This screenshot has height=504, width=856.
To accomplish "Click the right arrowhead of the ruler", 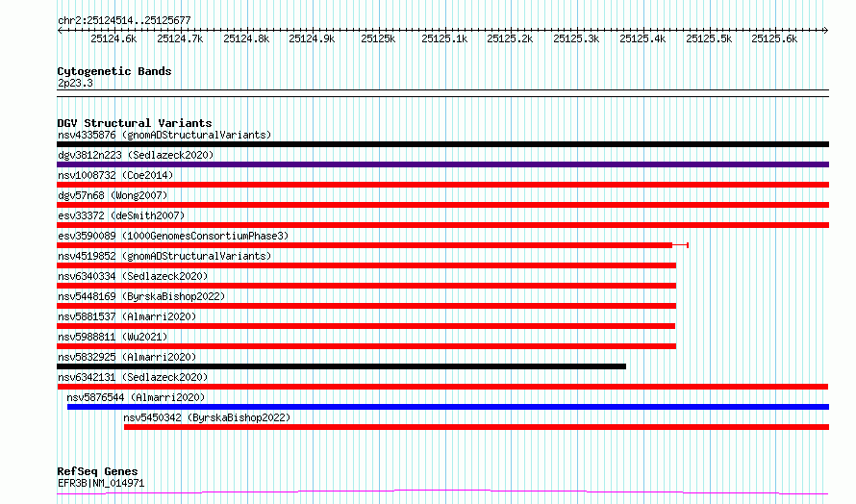I will pos(826,30).
